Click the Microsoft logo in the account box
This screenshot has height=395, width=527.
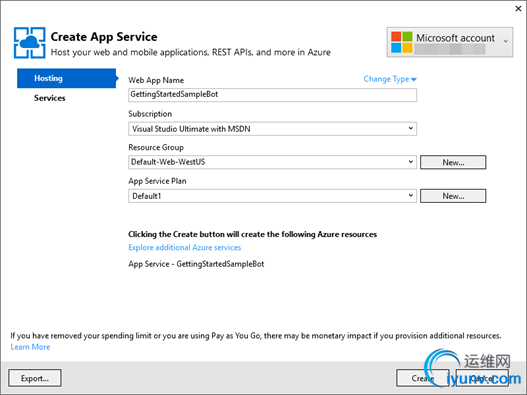pyautogui.click(x=402, y=42)
